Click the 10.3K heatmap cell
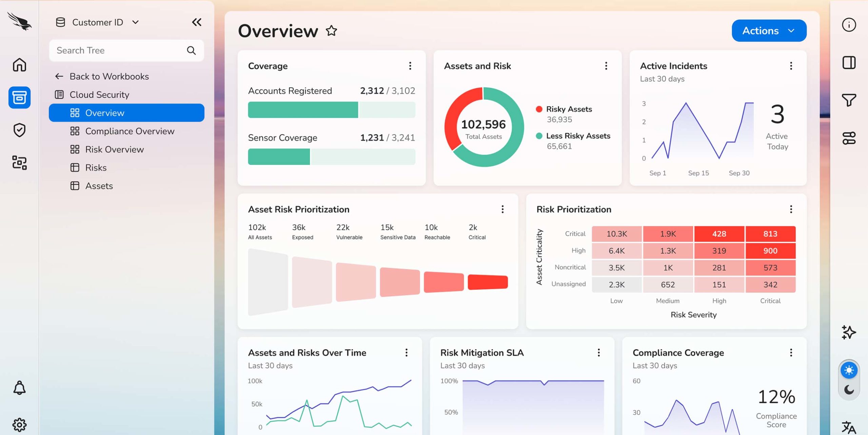868x435 pixels. pyautogui.click(x=616, y=234)
